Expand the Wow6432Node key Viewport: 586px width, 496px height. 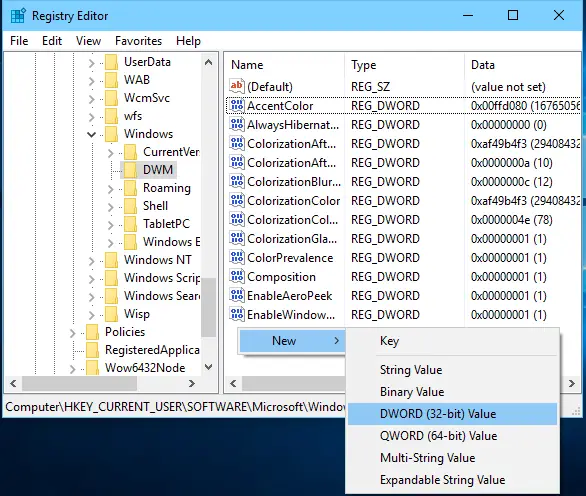pyautogui.click(x=73, y=368)
